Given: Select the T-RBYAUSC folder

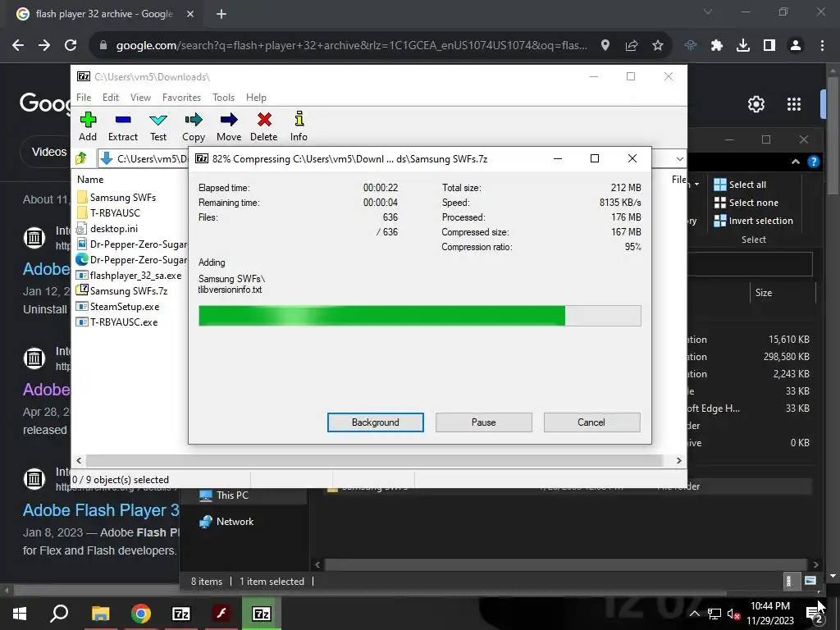Looking at the screenshot, I should coord(109,213).
